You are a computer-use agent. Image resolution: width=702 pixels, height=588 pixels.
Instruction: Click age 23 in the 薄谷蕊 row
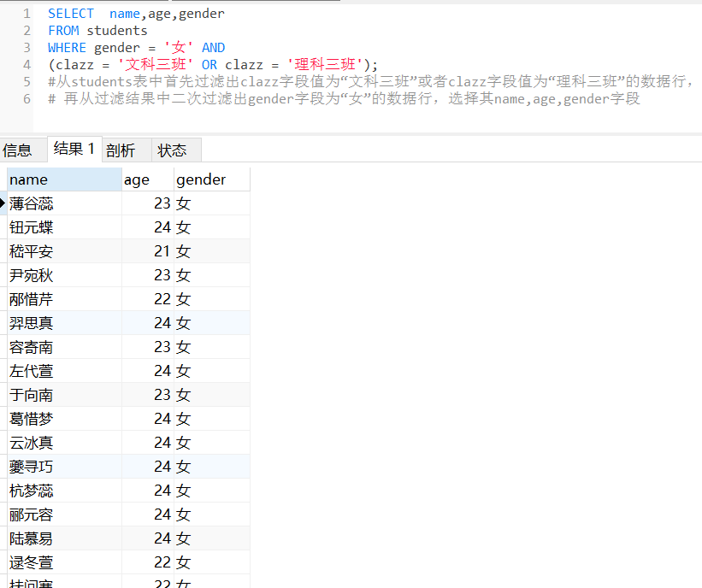(148, 203)
